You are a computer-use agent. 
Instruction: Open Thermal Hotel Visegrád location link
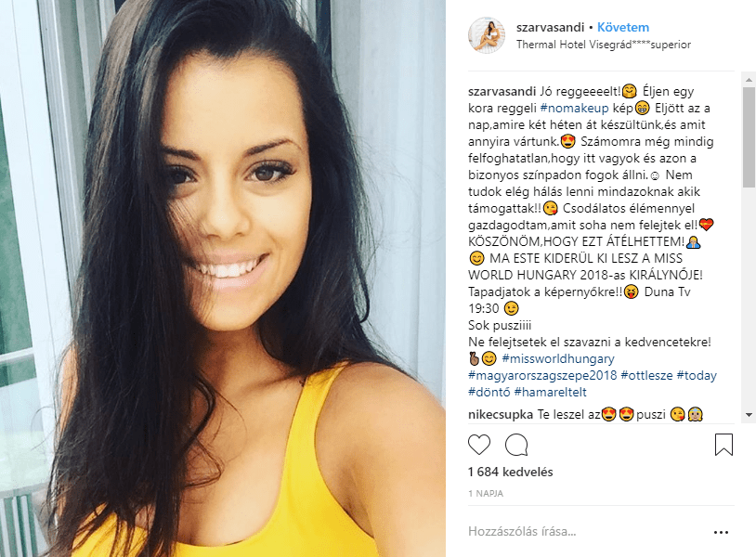[x=604, y=45]
